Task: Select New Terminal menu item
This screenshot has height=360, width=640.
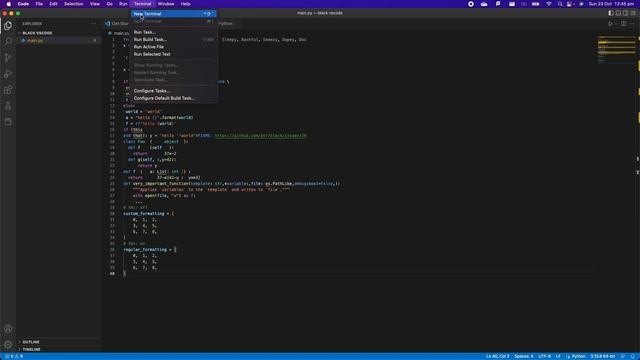Action: (173, 14)
